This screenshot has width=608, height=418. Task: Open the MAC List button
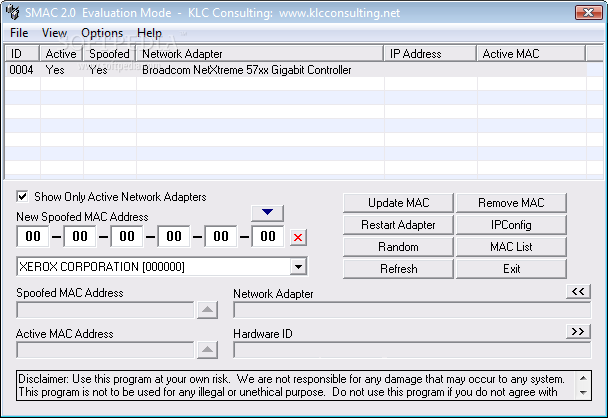pos(511,247)
